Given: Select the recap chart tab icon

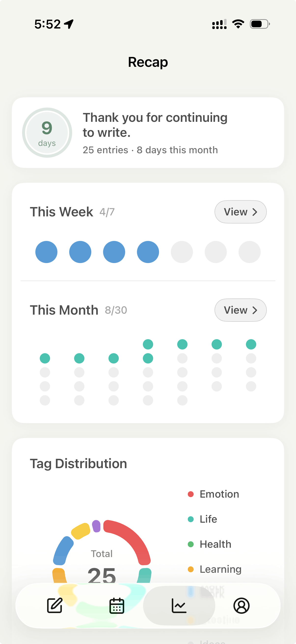Looking at the screenshot, I should (x=179, y=605).
